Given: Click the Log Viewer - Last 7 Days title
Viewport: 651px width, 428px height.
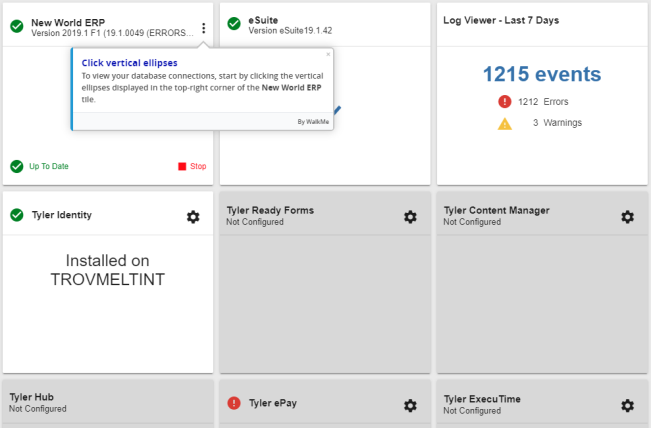Looking at the screenshot, I should 501,20.
